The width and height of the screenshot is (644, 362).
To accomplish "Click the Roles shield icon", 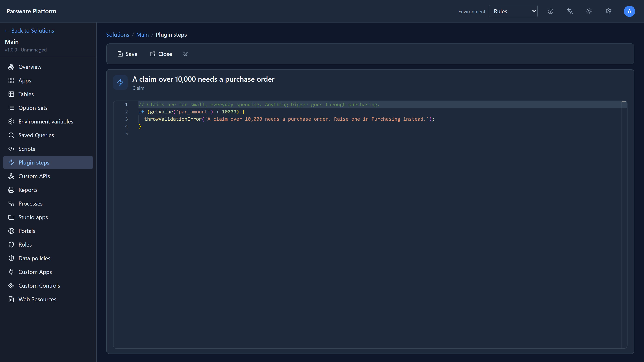I will (11, 245).
